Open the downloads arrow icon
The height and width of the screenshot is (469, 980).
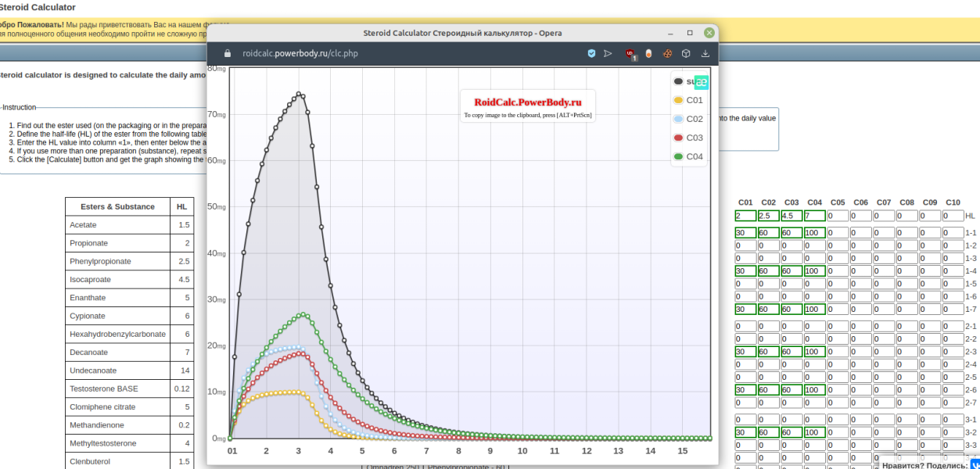point(705,54)
